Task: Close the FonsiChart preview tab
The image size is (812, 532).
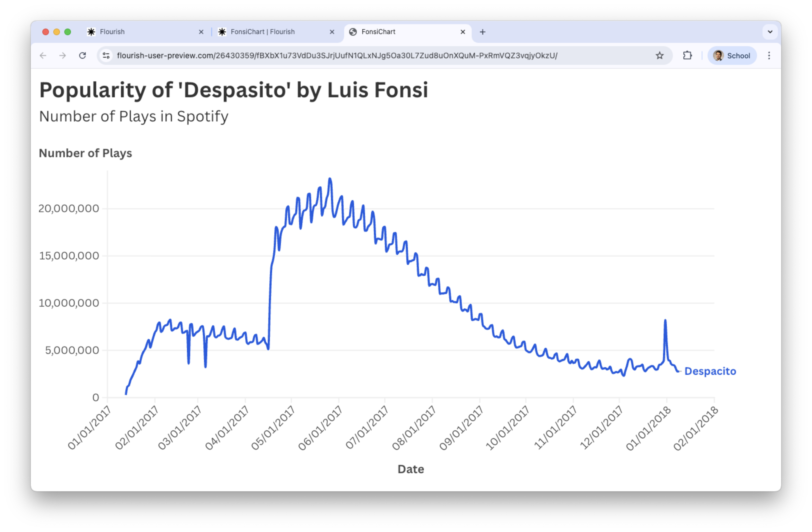Action: tap(463, 32)
